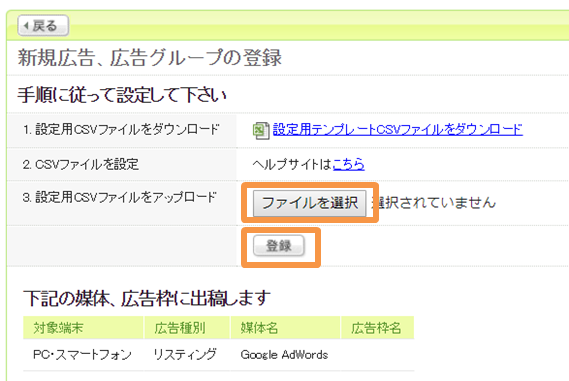This screenshot has height=381, width=569.
Task: Click the 戻る back button
Action: pyautogui.click(x=43, y=26)
